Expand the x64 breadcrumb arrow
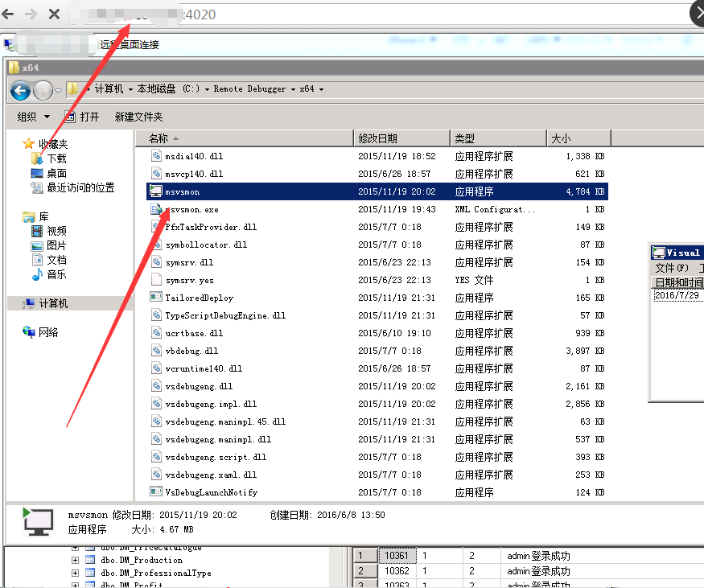 [x=322, y=89]
